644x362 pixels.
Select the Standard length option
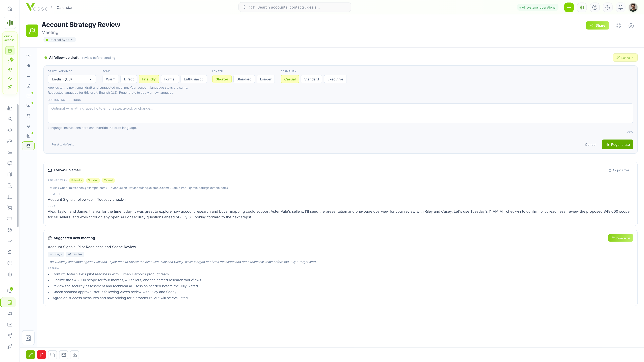[x=244, y=79]
